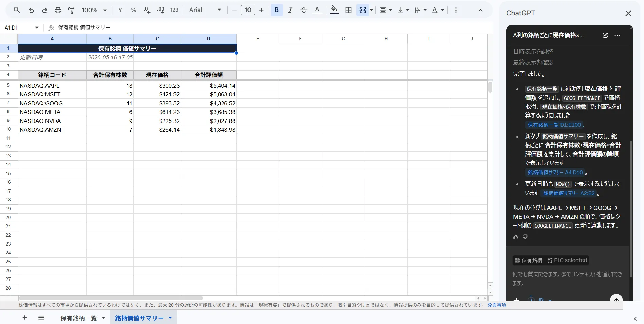Click the horizontal scrollbar of the sheet
This screenshot has height=324, width=644.
click(x=111, y=298)
